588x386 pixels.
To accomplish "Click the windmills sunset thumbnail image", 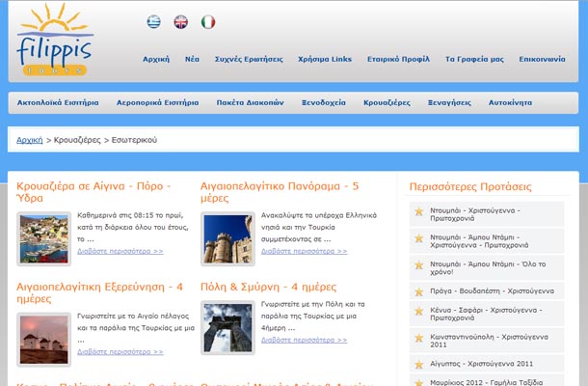I will point(43,339).
